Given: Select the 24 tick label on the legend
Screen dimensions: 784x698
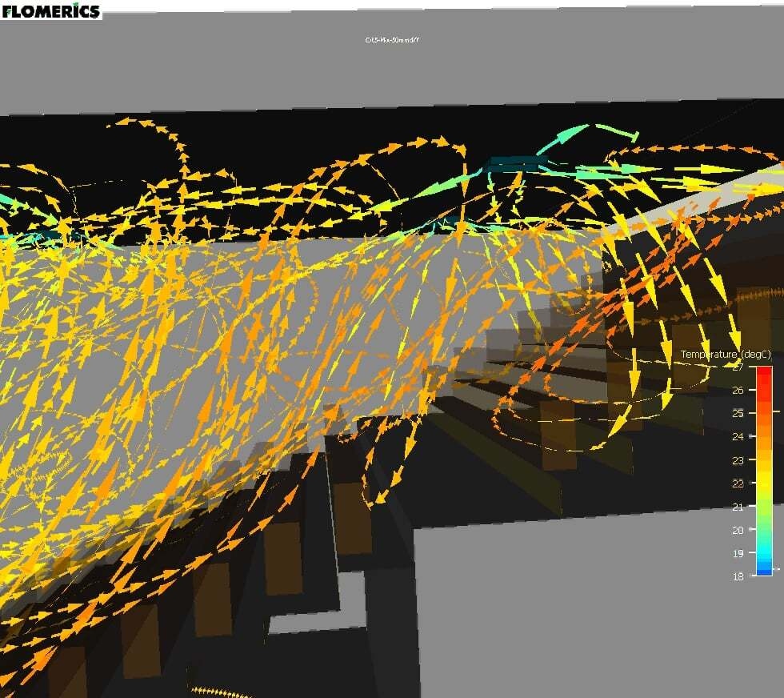Looking at the screenshot, I should pyautogui.click(x=739, y=436).
